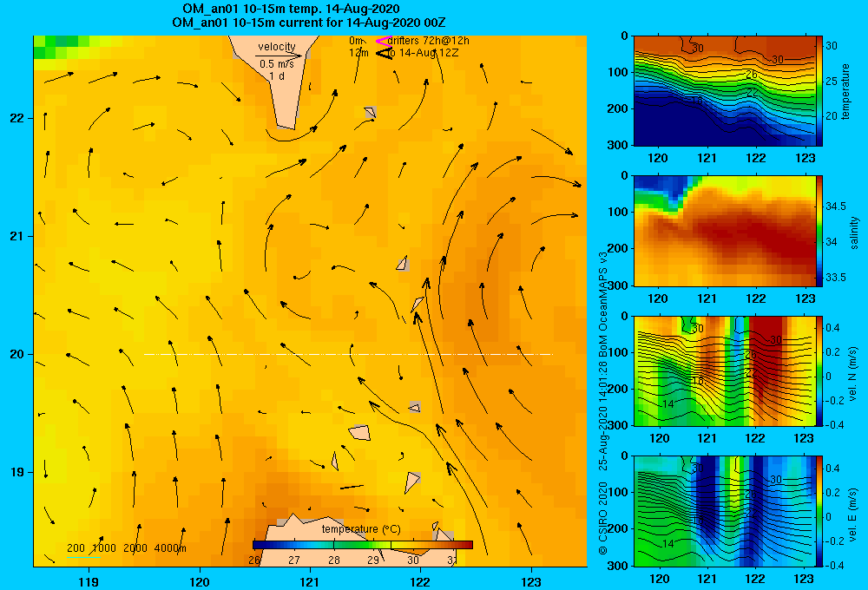Click the '© CSIRO 2020' vertical credit text
The image size is (868, 590).
[x=603, y=518]
